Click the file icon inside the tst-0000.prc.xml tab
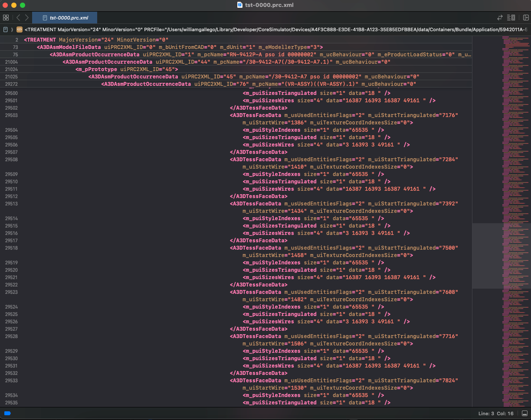Screen dimensions: 531x420 tap(45, 18)
